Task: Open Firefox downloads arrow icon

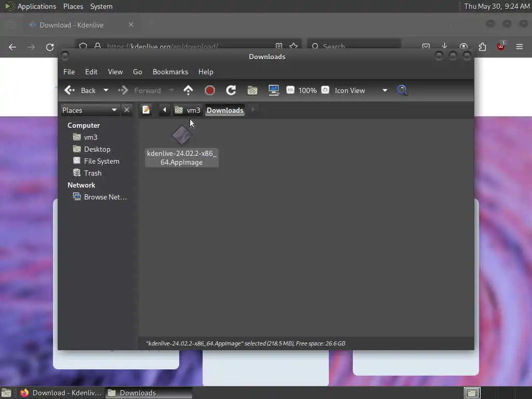Action: click(x=445, y=46)
